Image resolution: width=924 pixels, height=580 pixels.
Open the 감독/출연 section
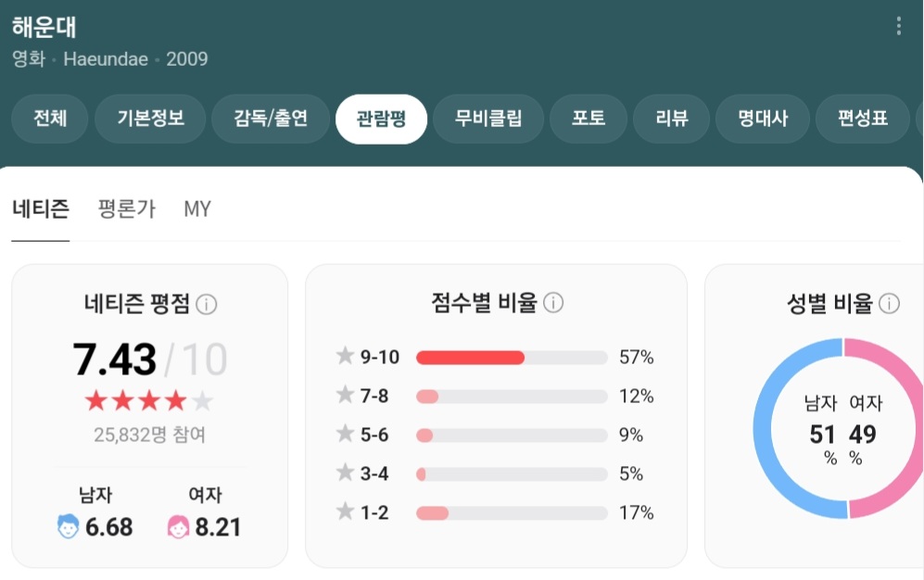click(x=271, y=119)
